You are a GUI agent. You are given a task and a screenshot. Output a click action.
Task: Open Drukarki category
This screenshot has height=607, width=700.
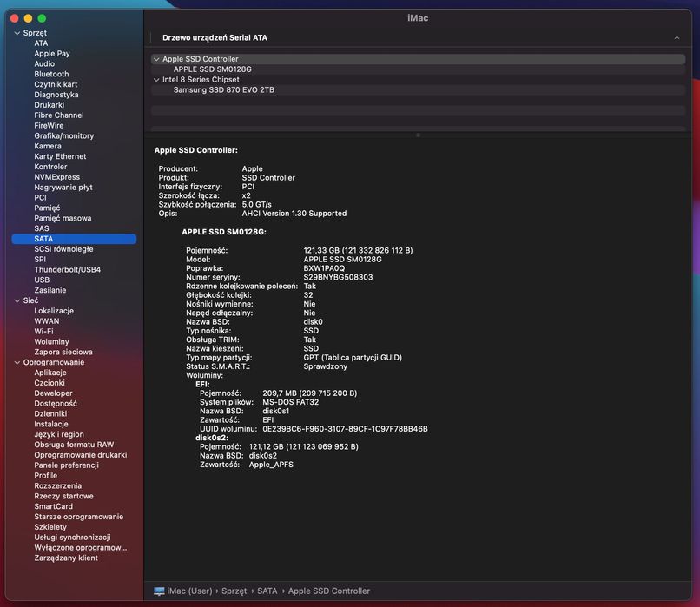coord(50,105)
